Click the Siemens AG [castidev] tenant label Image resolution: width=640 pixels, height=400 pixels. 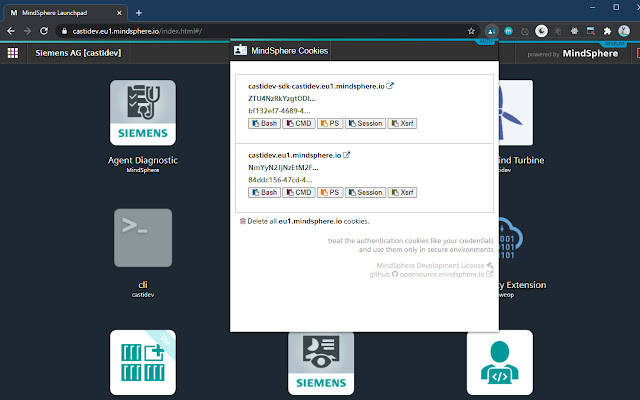(78, 53)
